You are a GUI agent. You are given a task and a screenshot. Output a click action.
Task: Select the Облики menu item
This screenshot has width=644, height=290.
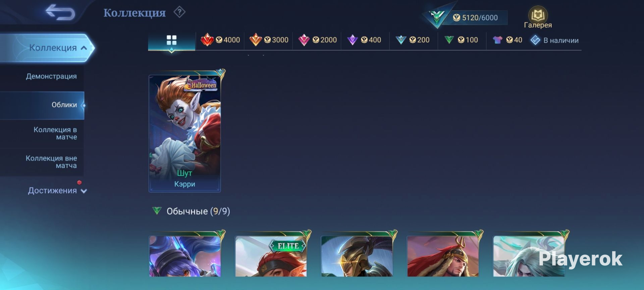[x=42, y=105]
